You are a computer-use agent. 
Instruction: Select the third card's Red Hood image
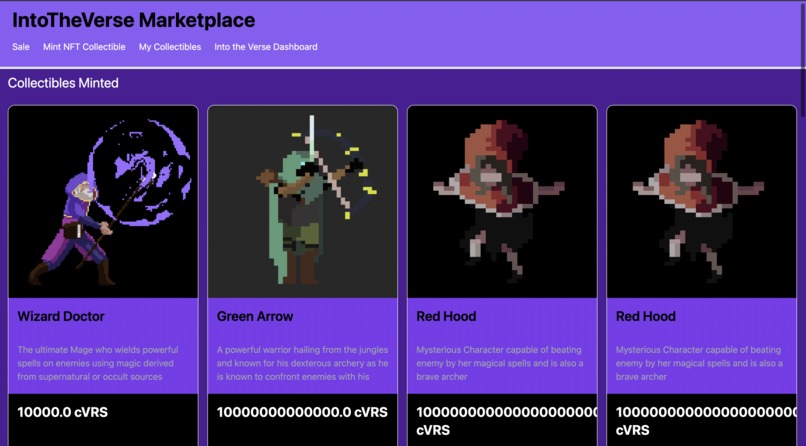502,202
